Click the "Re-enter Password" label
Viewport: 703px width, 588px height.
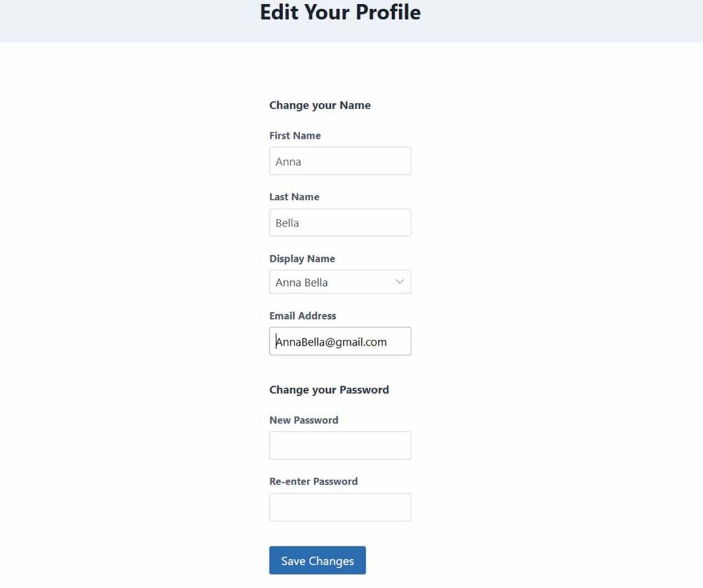click(313, 482)
